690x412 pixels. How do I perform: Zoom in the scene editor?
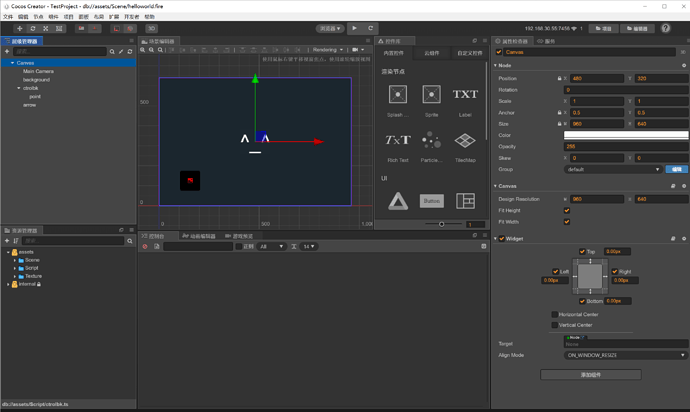(x=143, y=50)
